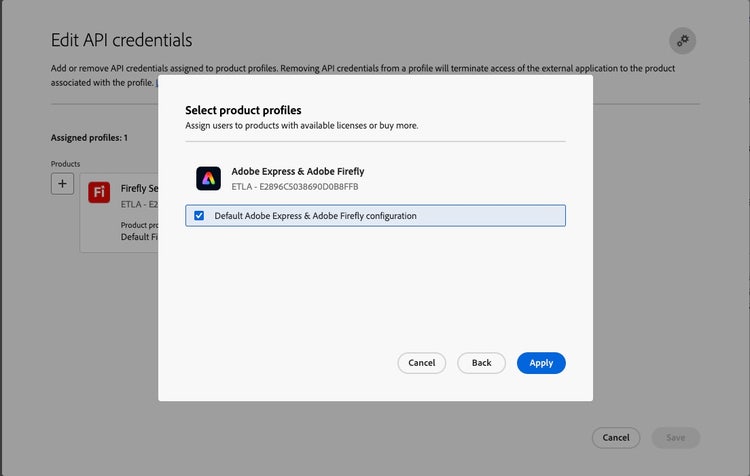Click the Assign users to products description text
Viewport: 750px width, 476px height.
pyautogui.click(x=301, y=125)
